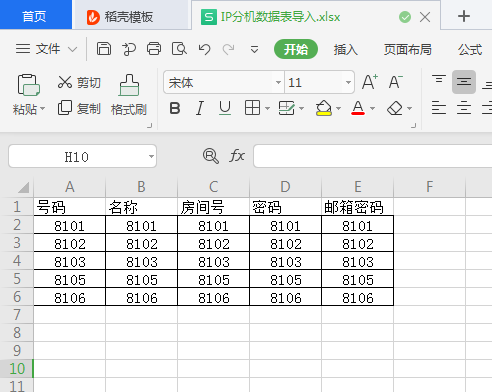492x392 pixels.
Task: Click the Increase Font Size icon
Action: click(x=370, y=82)
